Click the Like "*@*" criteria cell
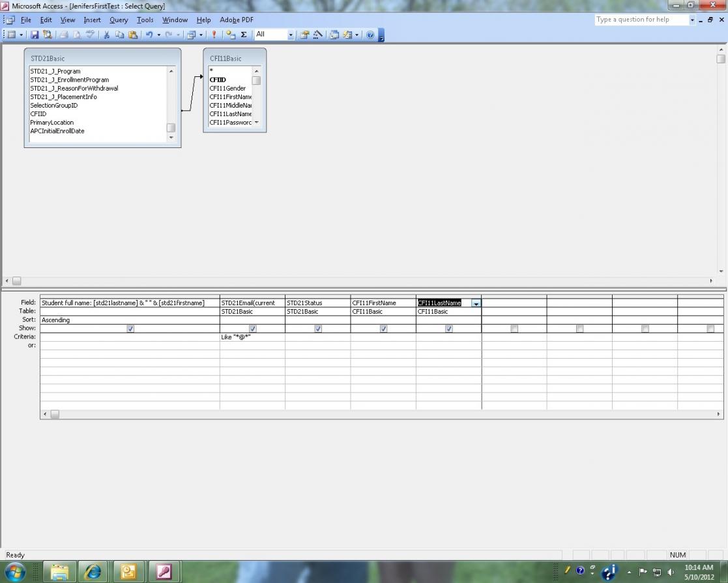This screenshot has height=583, width=728. click(252, 337)
